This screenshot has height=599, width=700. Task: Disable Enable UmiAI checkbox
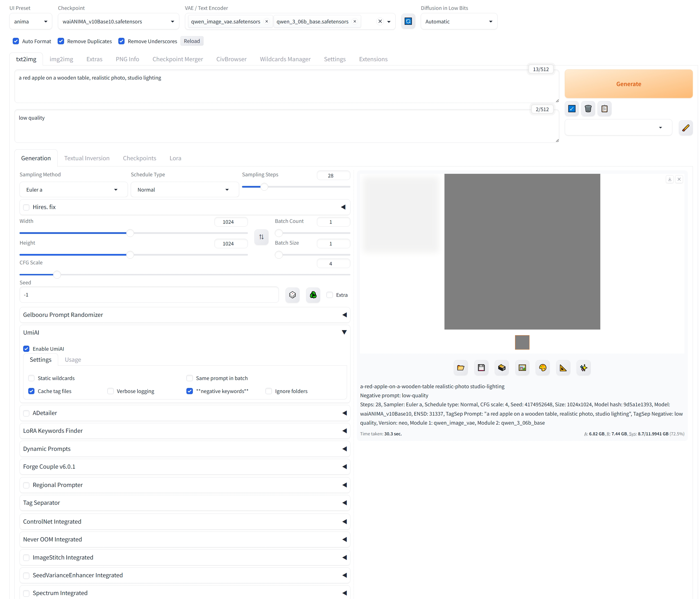26,349
